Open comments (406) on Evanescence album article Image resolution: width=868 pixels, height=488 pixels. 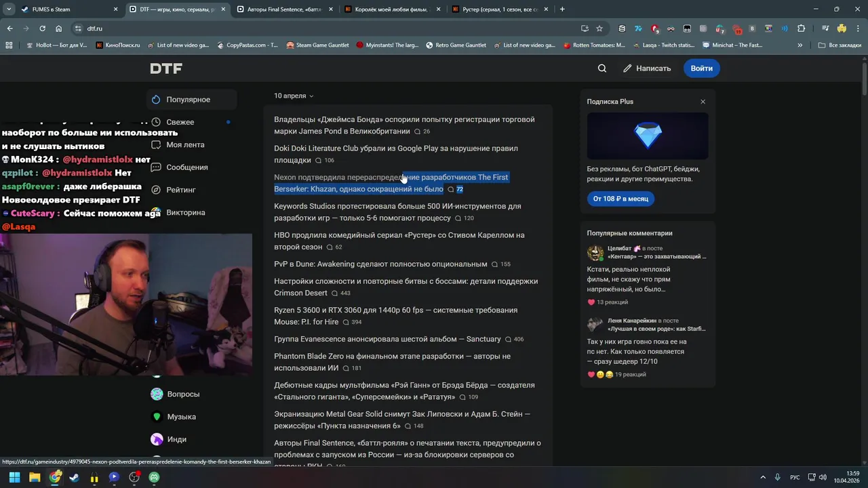coord(515,340)
